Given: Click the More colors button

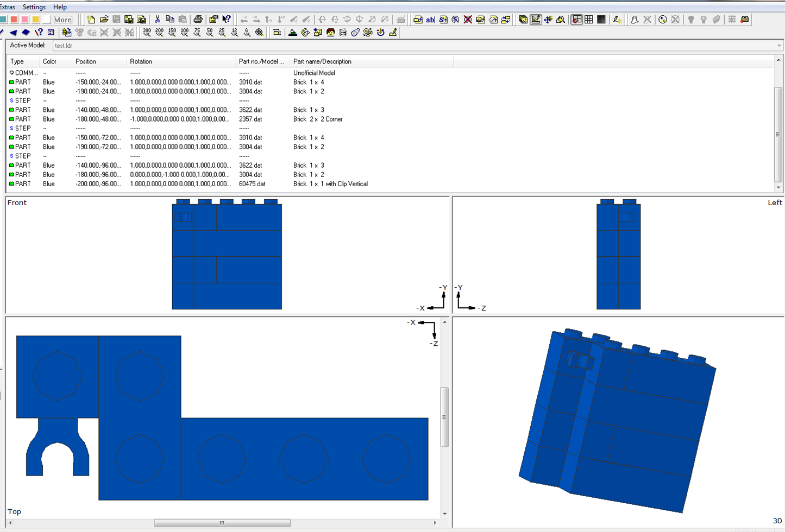Looking at the screenshot, I should tap(62, 20).
